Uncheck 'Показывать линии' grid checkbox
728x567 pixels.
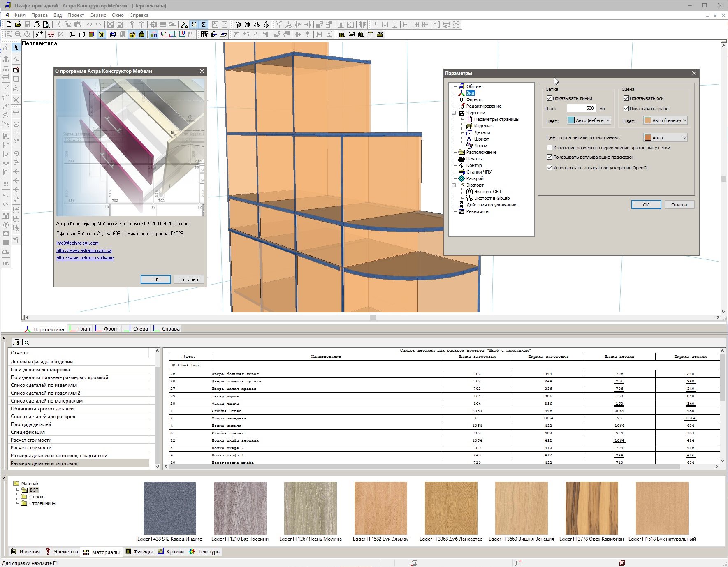(549, 98)
